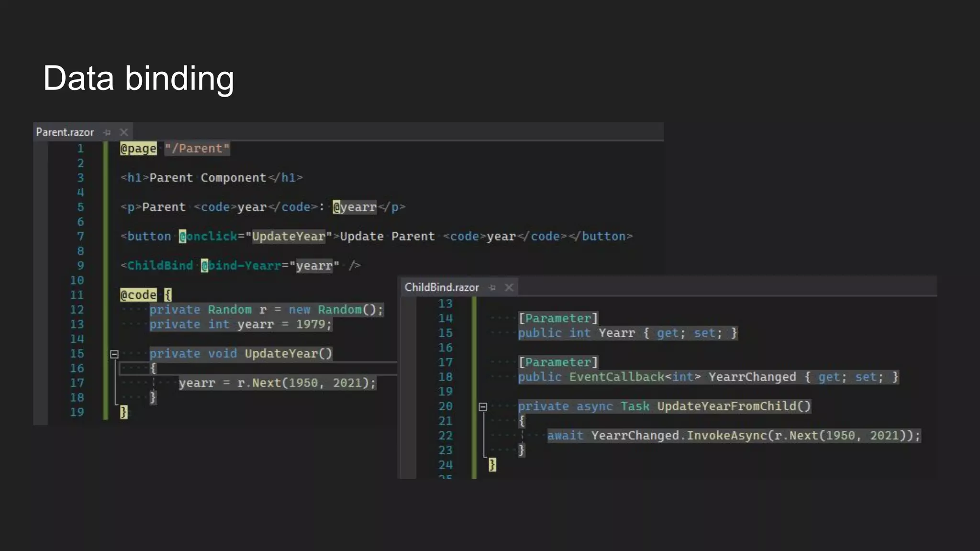This screenshot has height=551, width=980.
Task: Click first [Parameter] attribute on line 14
Action: (558, 319)
